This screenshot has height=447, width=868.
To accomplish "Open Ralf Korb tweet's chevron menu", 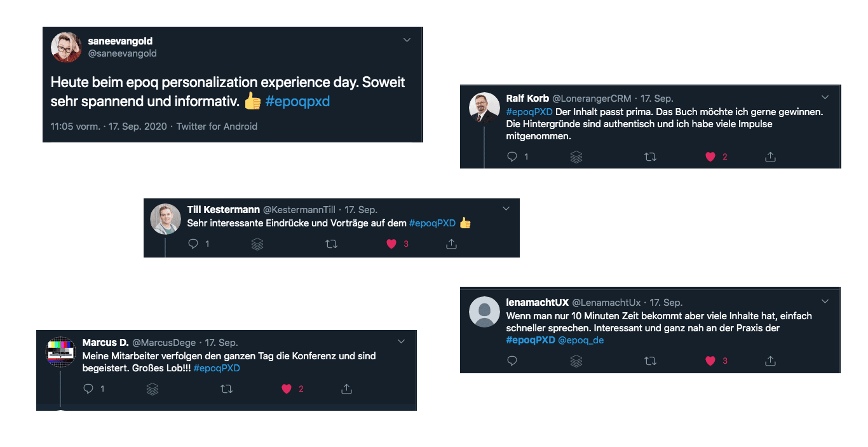I will pyautogui.click(x=825, y=98).
